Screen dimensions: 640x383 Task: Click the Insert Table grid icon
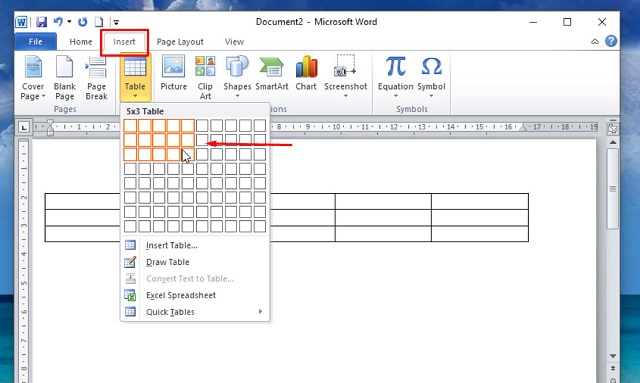click(130, 245)
